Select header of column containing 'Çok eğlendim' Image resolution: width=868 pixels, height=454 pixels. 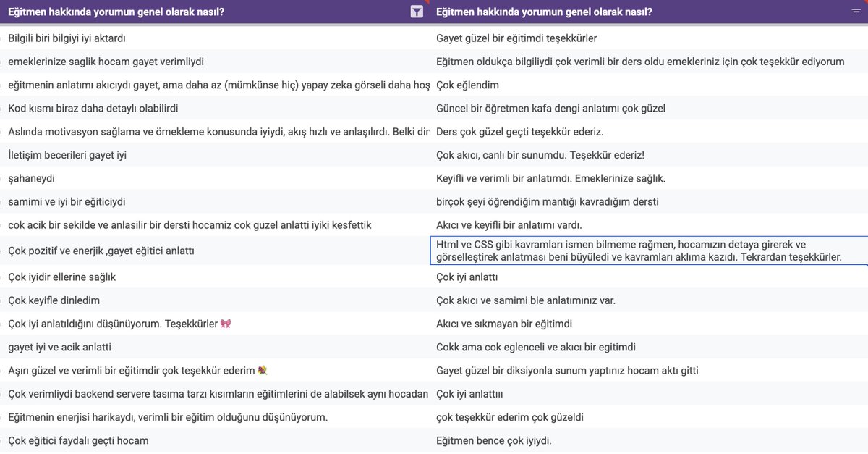pyautogui.click(x=649, y=12)
